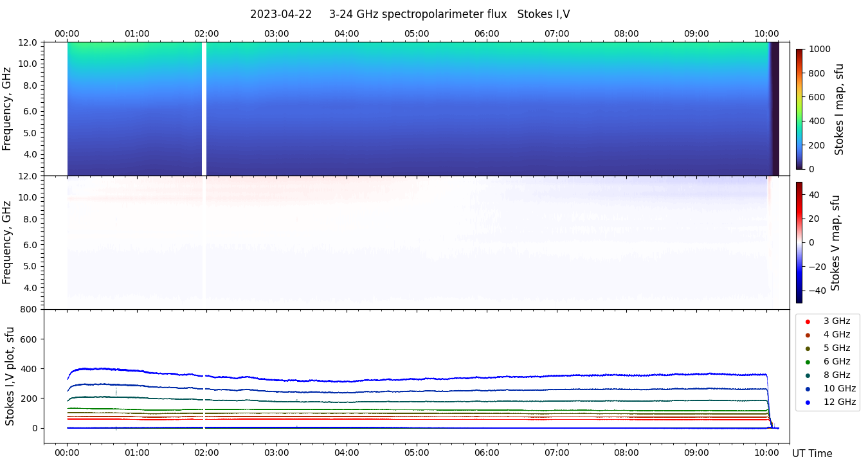Click the Stokes I map colorbar
Viewport: 868px width, 466px height.
(799, 109)
